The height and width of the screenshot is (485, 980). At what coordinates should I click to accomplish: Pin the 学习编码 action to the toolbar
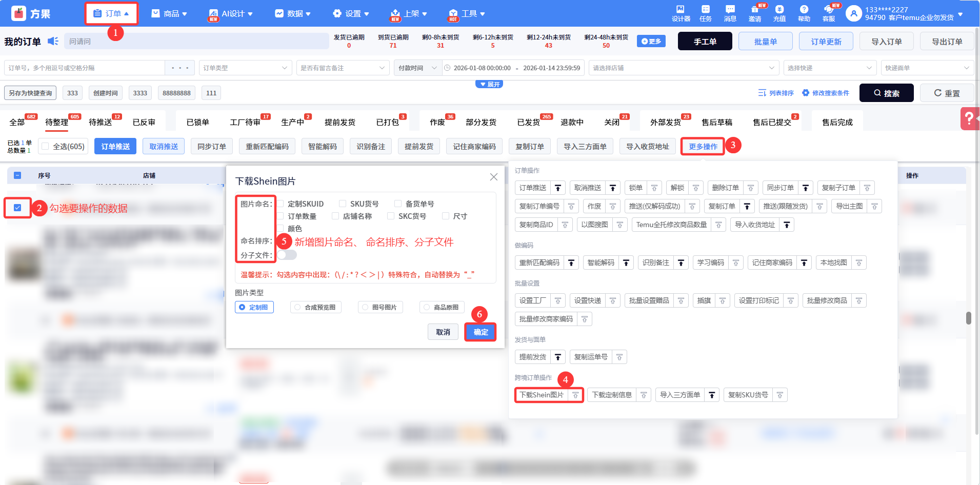[736, 263]
